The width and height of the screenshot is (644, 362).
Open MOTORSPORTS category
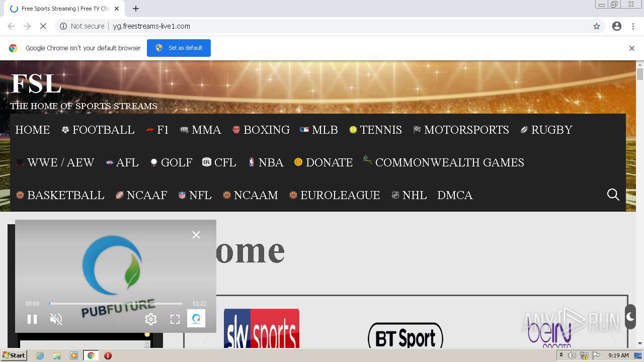pos(461,130)
